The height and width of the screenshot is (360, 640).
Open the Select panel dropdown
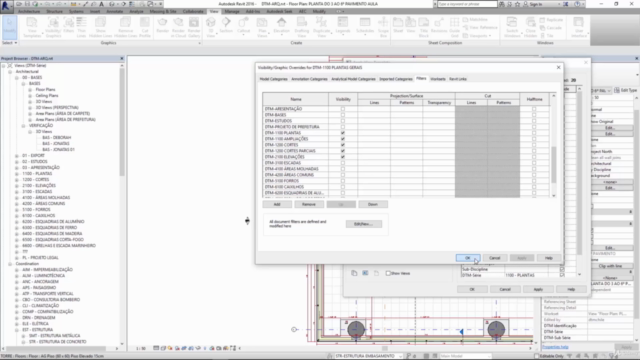click(x=10, y=43)
